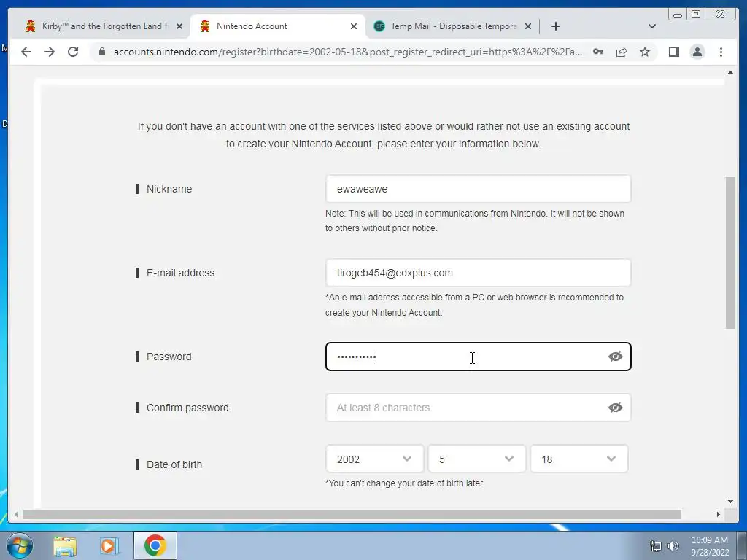This screenshot has width=747, height=560.
Task: Click the volume speaker tray icon
Action: click(x=673, y=546)
